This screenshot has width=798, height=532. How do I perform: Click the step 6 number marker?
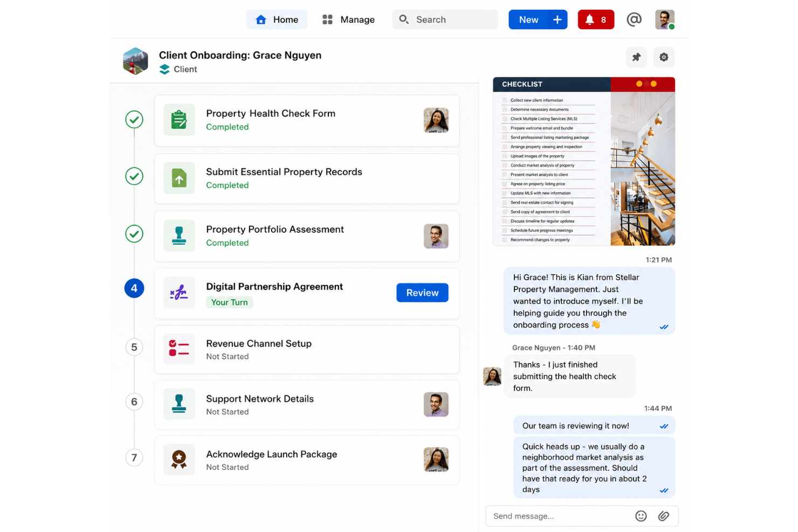click(134, 402)
